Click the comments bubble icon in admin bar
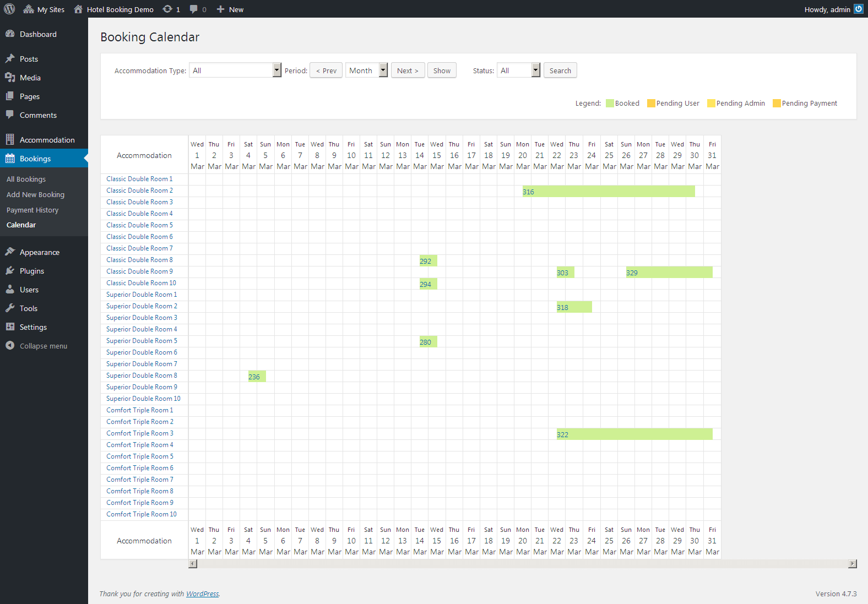 coord(194,9)
